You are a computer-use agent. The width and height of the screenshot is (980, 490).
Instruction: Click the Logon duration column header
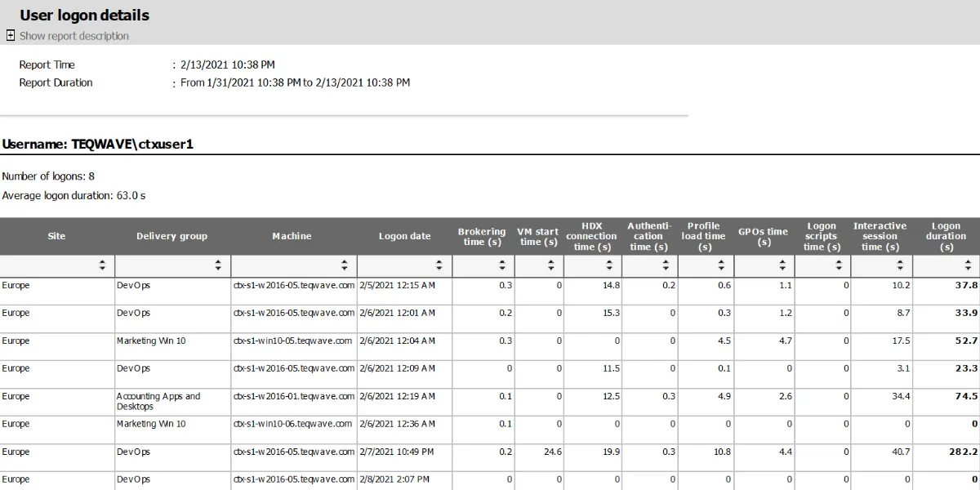tap(946, 236)
